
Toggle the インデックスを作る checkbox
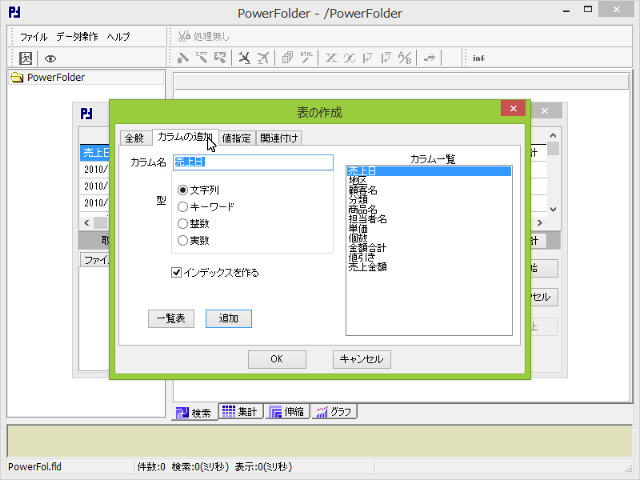click(215, 272)
